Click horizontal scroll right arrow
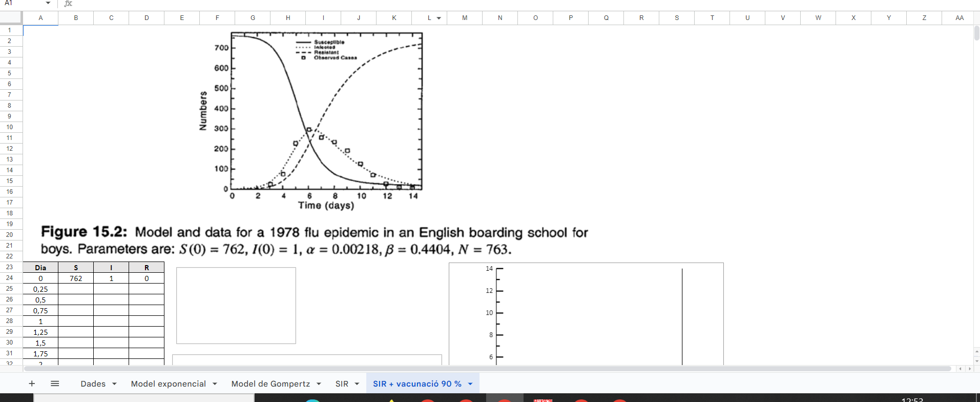The width and height of the screenshot is (980, 402). point(969,369)
